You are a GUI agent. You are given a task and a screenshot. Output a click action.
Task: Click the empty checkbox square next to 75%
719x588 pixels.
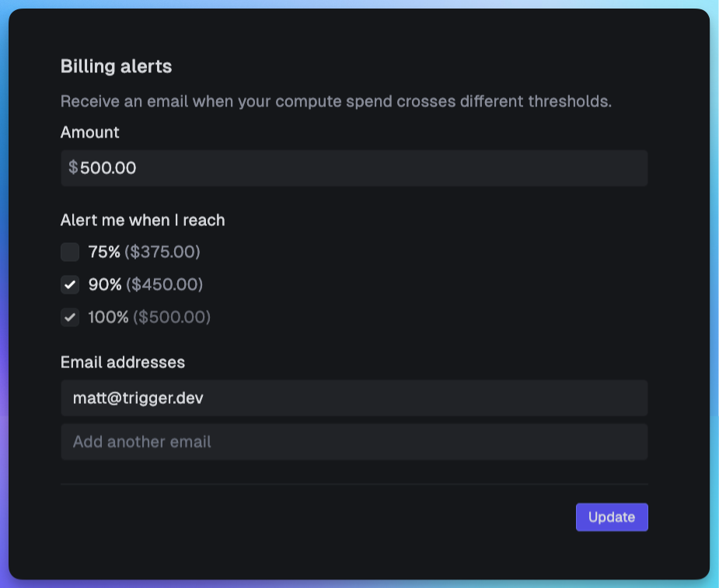(x=70, y=252)
